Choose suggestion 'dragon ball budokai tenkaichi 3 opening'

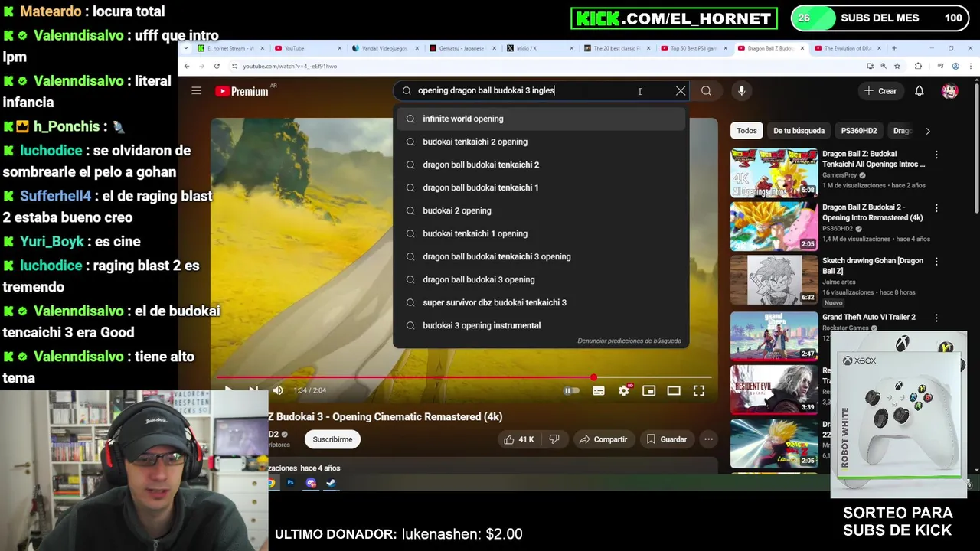coord(541,256)
